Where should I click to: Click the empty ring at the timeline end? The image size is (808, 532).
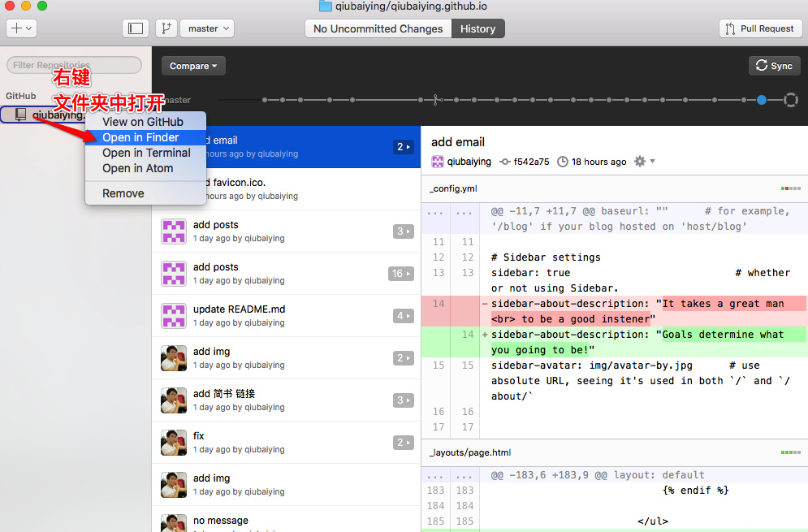tap(790, 100)
